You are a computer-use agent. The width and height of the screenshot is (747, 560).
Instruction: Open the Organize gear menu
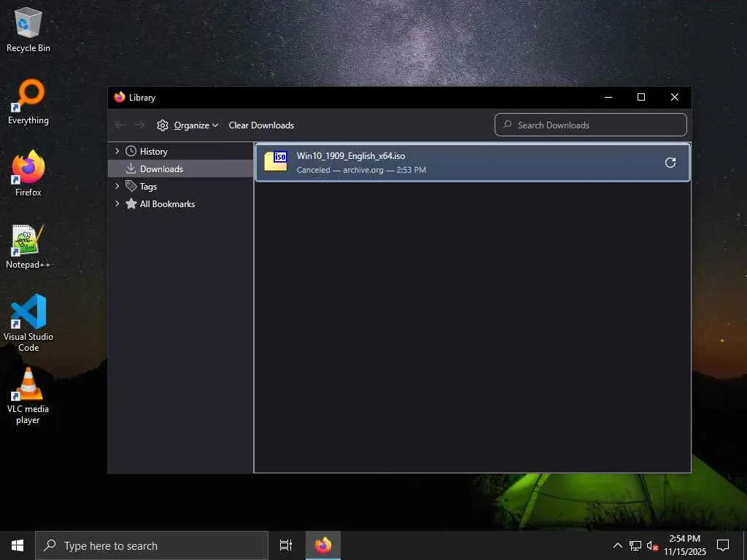pyautogui.click(x=187, y=125)
